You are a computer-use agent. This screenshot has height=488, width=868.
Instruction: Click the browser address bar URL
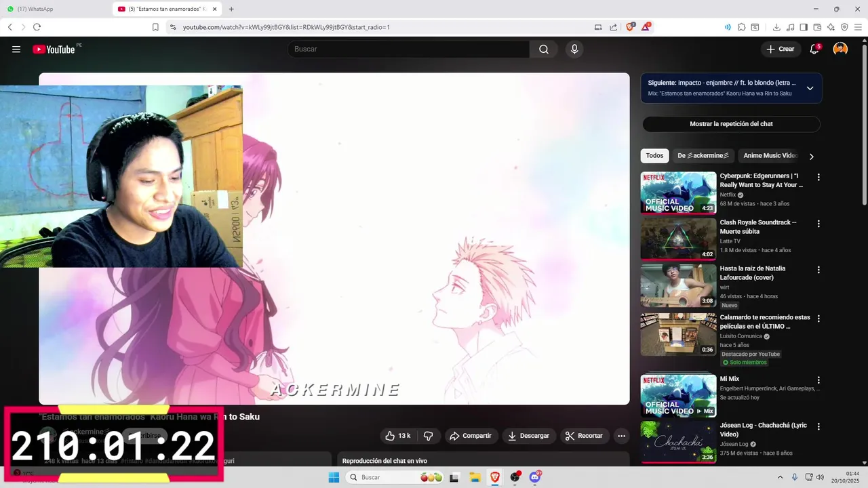tap(286, 27)
